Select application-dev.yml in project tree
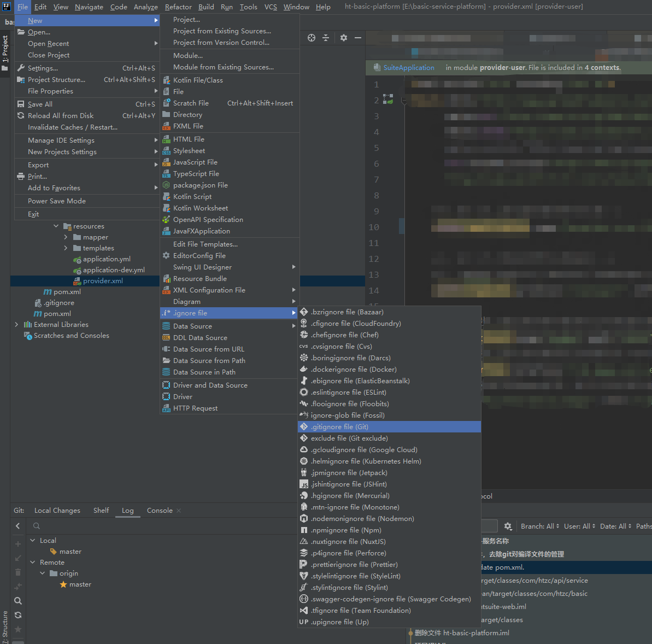This screenshot has width=652, height=644. 114,270
